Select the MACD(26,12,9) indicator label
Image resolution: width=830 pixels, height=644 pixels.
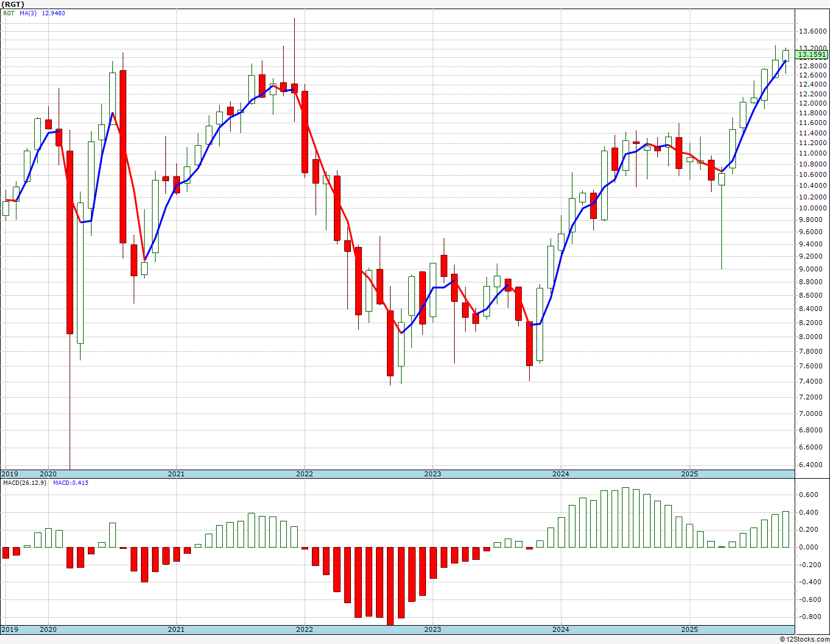click(x=24, y=483)
